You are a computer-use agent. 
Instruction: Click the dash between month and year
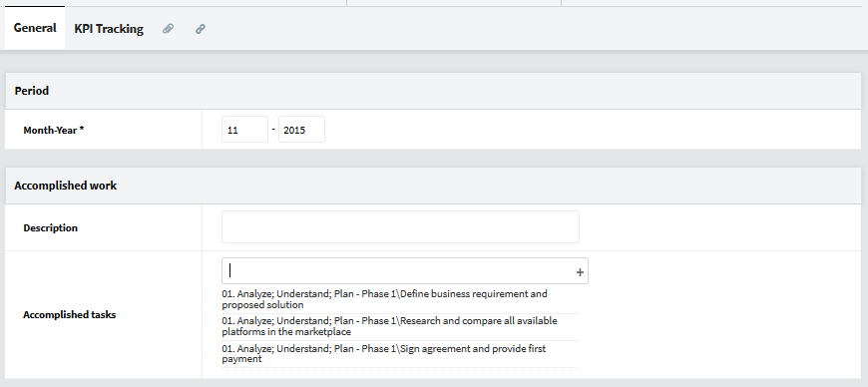(273, 129)
